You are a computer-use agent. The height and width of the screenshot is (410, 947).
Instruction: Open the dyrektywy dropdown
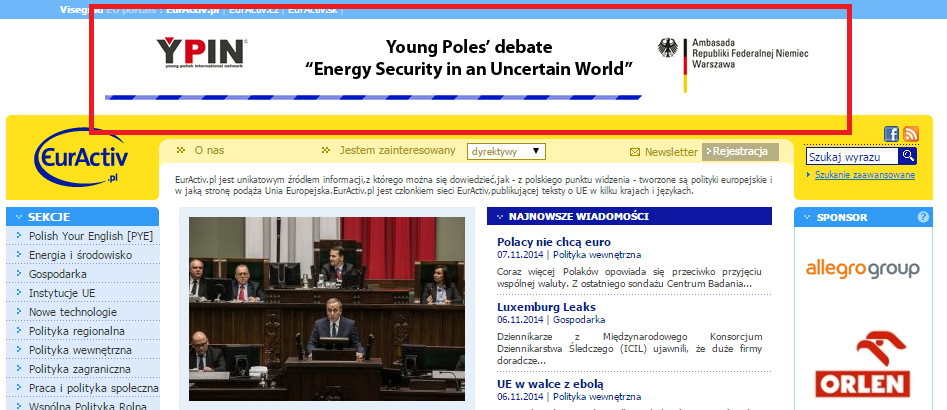(x=506, y=152)
